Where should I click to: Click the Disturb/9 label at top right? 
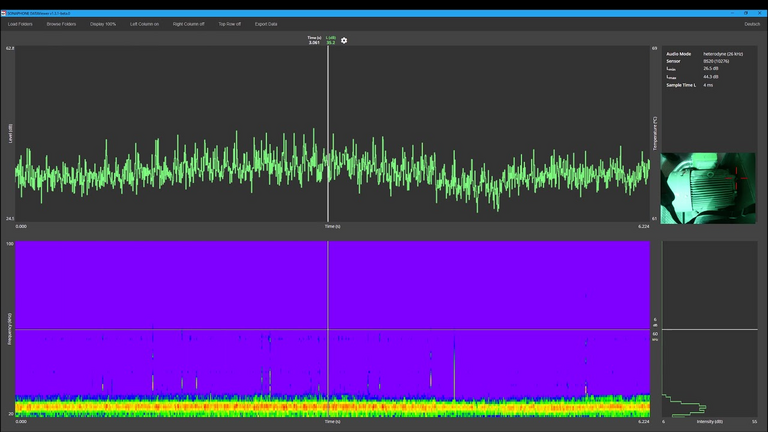[x=751, y=23]
